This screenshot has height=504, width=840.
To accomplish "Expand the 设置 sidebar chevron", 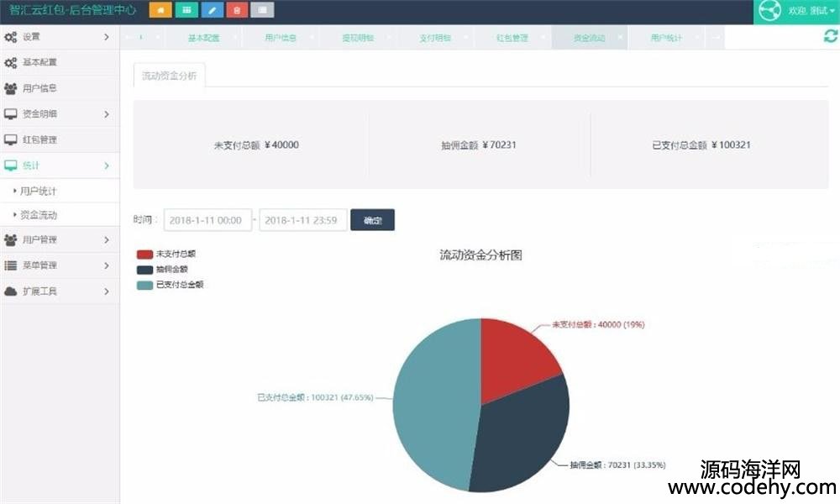I will 107,37.
